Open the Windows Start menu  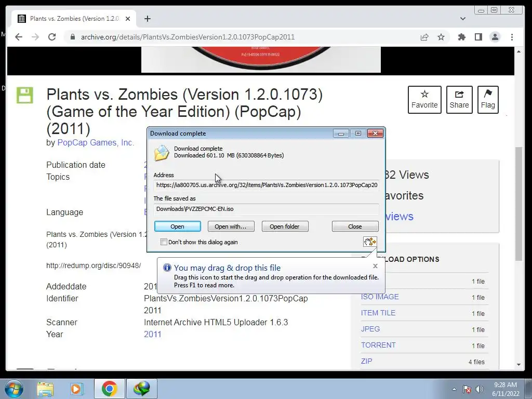14,389
